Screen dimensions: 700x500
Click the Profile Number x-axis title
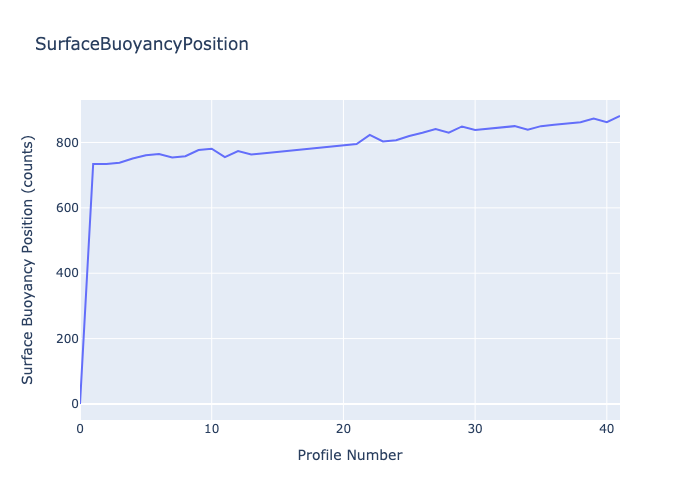click(350, 455)
